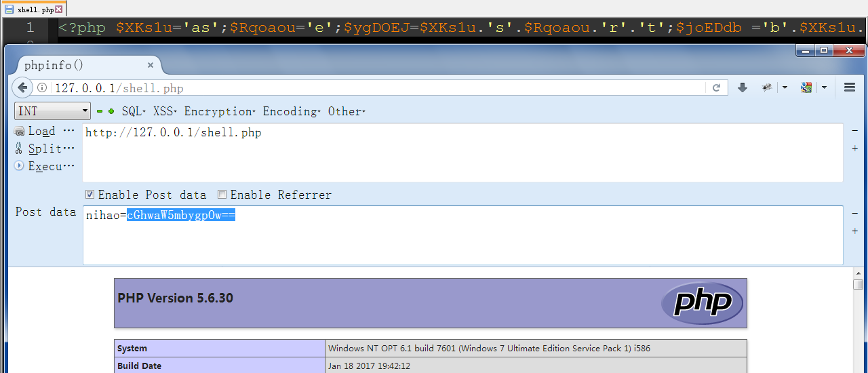Image resolution: width=868 pixels, height=373 pixels.
Task: Shrink URL box with its minus sign
Action: 854,131
